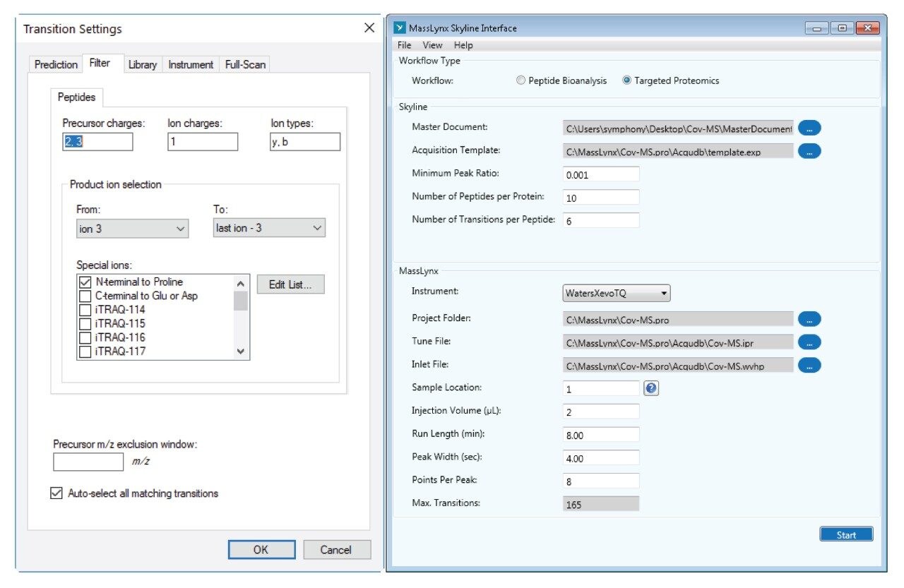Click the Start button
This screenshot has width=904, height=588.
click(x=846, y=534)
